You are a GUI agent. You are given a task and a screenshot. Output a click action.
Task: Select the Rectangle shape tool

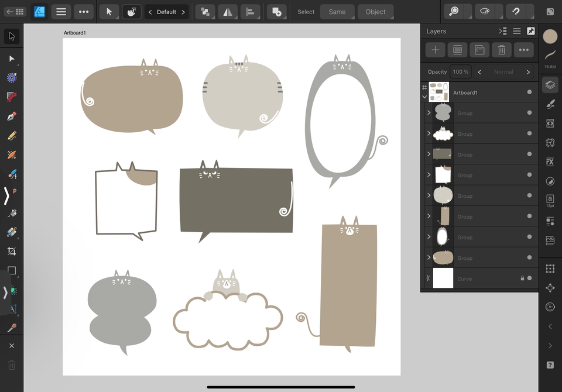[x=12, y=270]
